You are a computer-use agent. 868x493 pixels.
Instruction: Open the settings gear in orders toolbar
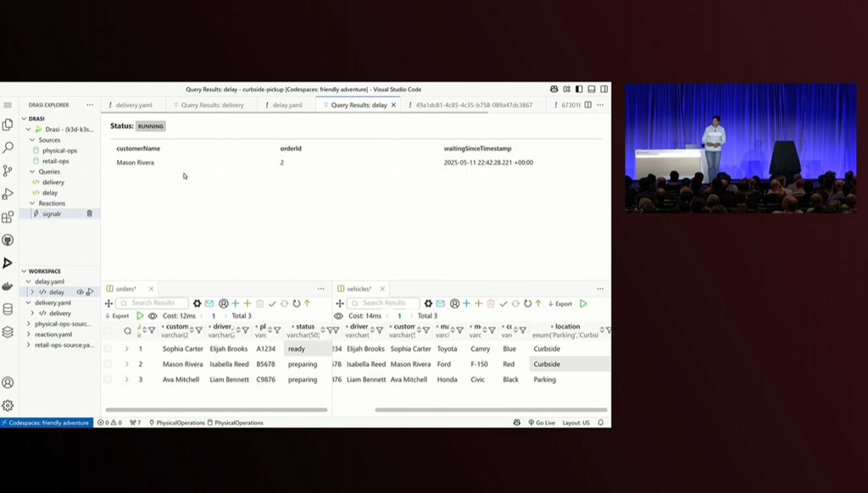pos(197,302)
